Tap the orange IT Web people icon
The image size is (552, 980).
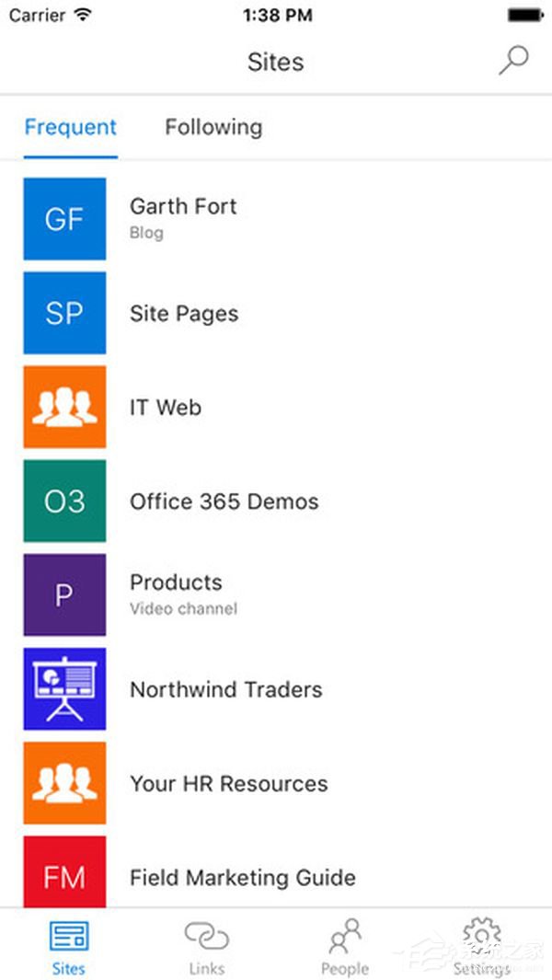[x=64, y=407]
